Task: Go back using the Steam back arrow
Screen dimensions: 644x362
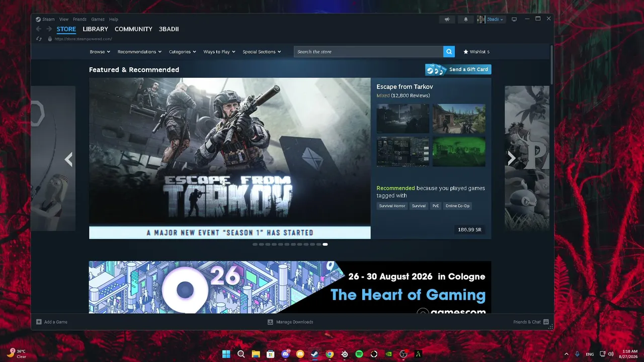Action: point(39,29)
